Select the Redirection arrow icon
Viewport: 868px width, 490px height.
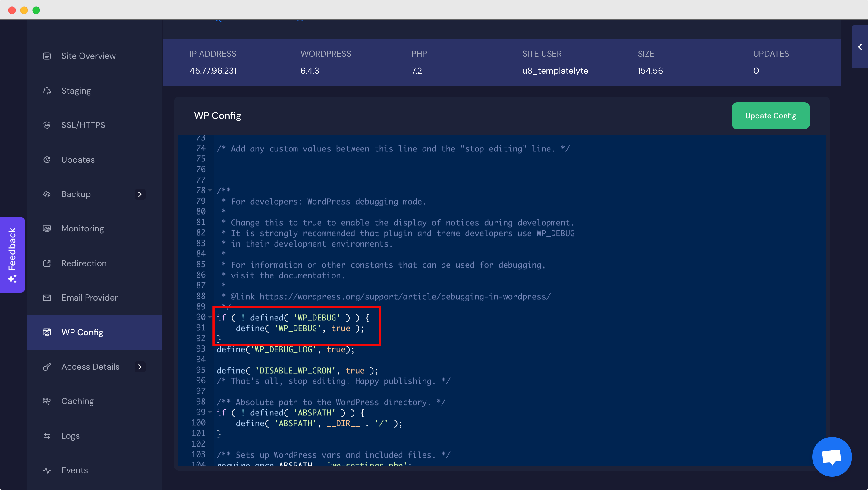pyautogui.click(x=47, y=263)
